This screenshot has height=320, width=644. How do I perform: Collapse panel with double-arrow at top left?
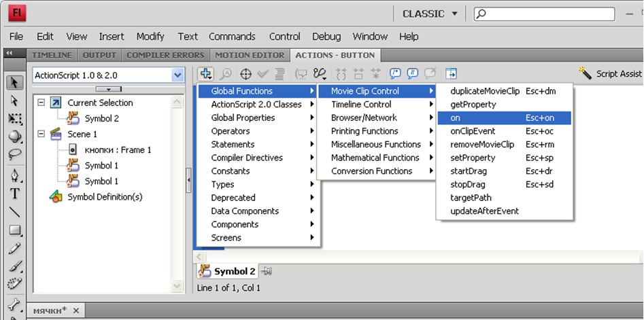point(9,53)
